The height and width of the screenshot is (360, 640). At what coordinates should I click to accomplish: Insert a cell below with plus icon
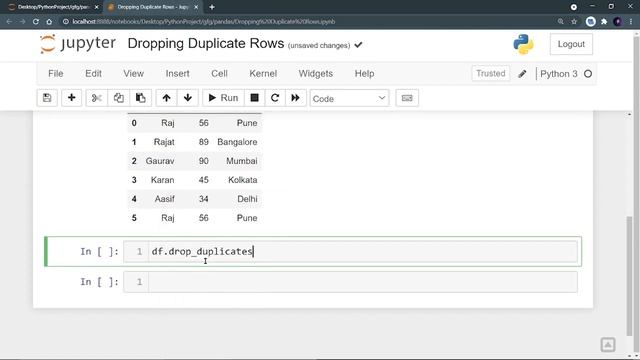[x=71, y=98]
